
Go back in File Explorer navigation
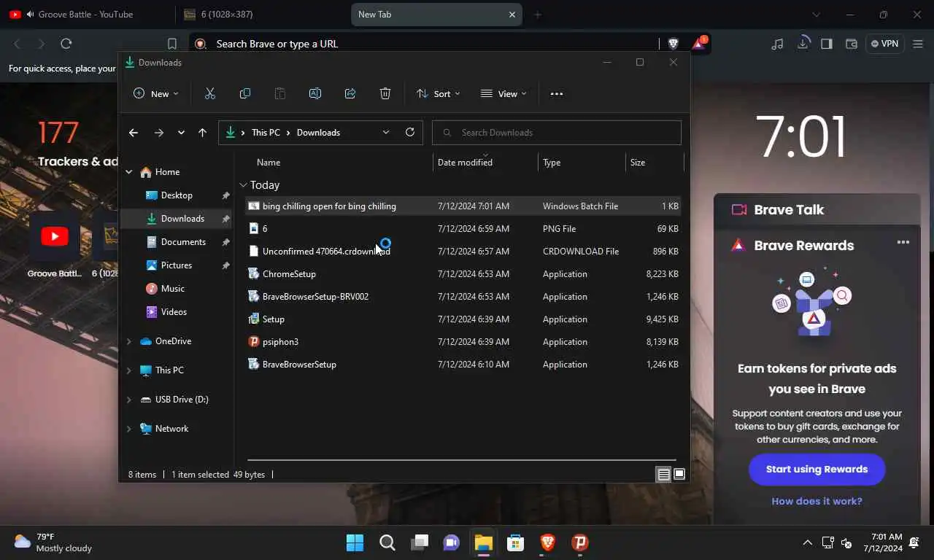point(133,133)
